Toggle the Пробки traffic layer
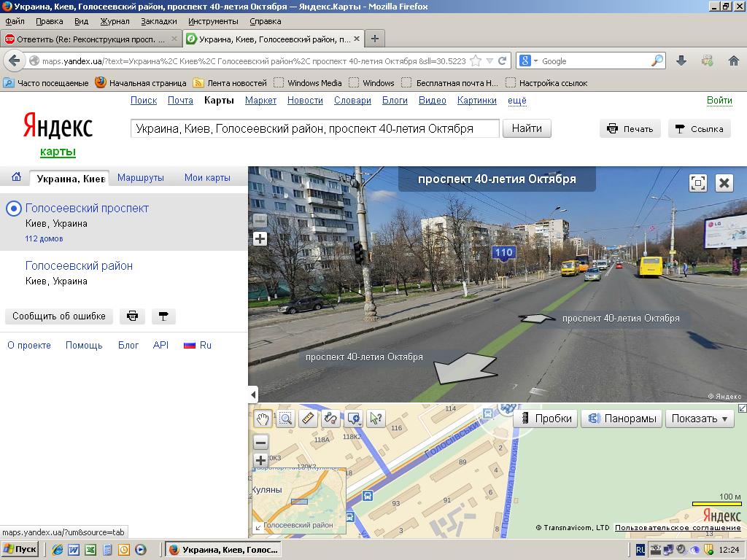747x560 pixels. click(x=546, y=419)
